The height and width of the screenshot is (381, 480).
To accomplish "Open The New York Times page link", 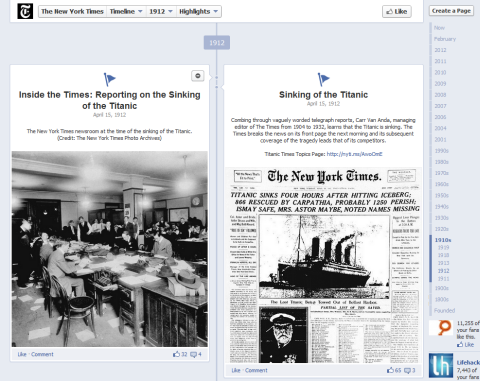I will [72, 12].
